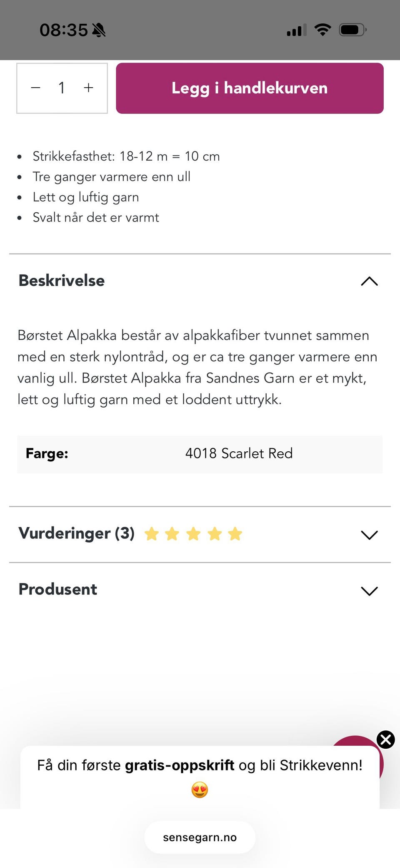
Task: Select the 4018 Scarlet Red color value
Action: [x=238, y=453]
